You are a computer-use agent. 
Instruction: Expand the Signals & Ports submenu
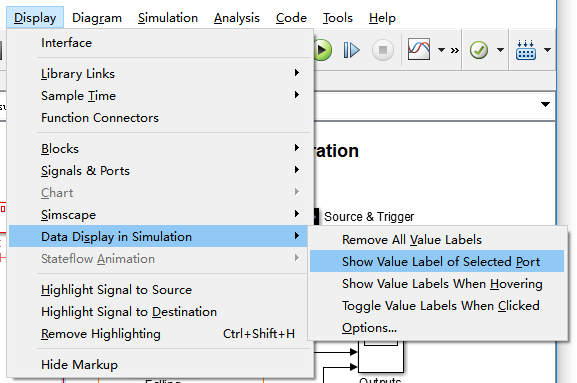(159, 171)
